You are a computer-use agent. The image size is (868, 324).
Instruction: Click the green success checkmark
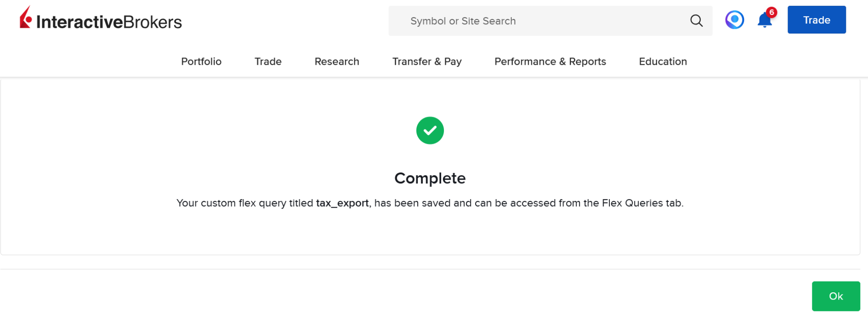pos(430,130)
